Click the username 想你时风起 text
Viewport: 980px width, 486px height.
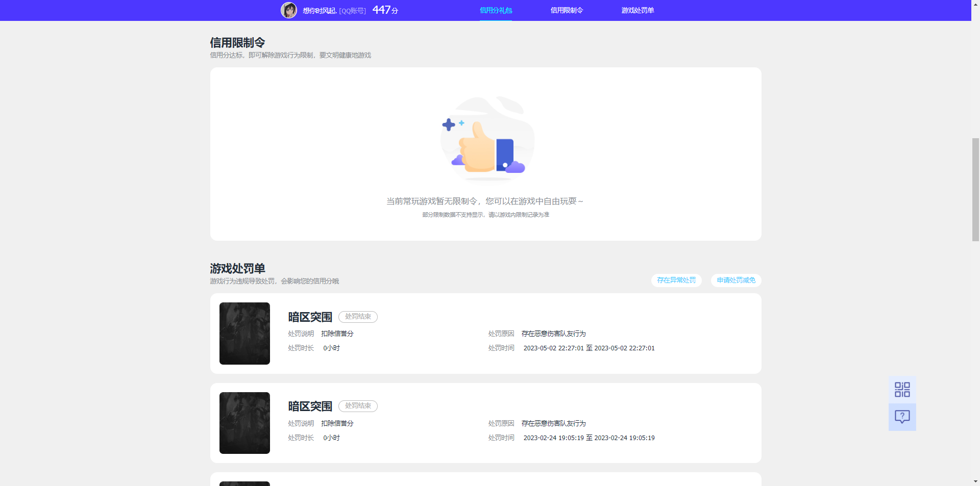320,11
